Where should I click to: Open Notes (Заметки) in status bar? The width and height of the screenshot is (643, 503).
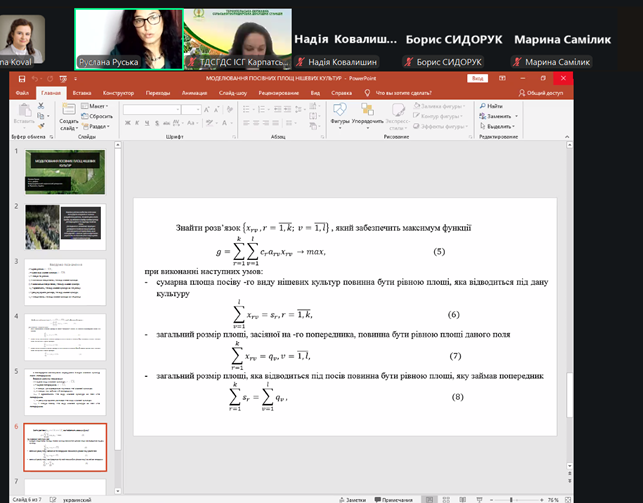352,498
